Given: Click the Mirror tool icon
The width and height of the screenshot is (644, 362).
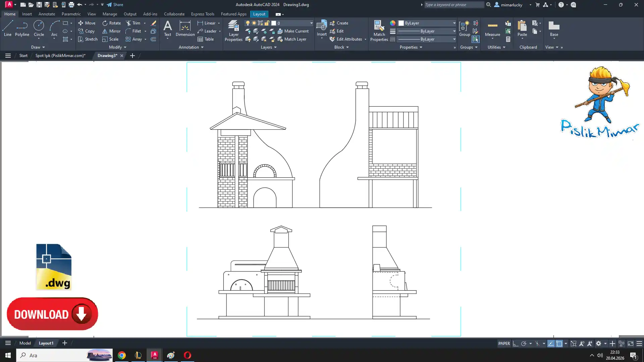Looking at the screenshot, I should point(105,31).
